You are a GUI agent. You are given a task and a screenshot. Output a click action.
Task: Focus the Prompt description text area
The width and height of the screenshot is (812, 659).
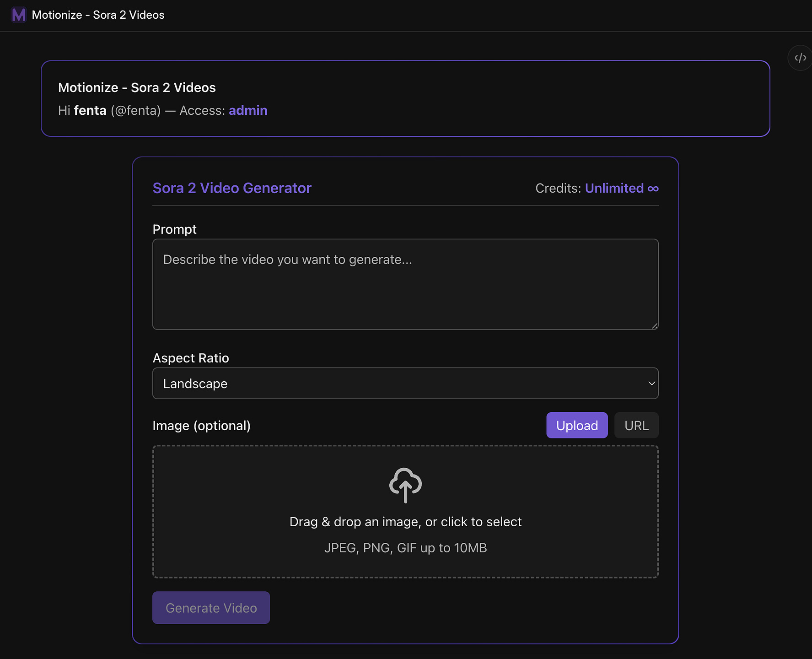pos(405,284)
